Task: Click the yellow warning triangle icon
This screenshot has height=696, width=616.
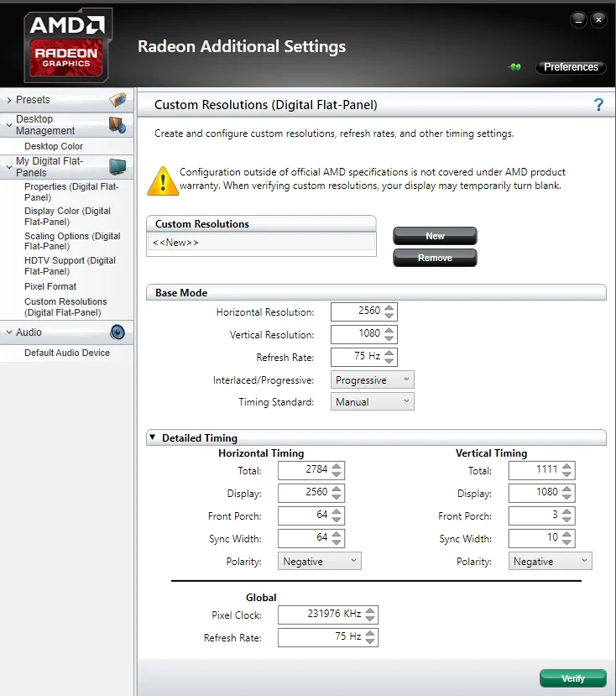Action: coord(163,181)
